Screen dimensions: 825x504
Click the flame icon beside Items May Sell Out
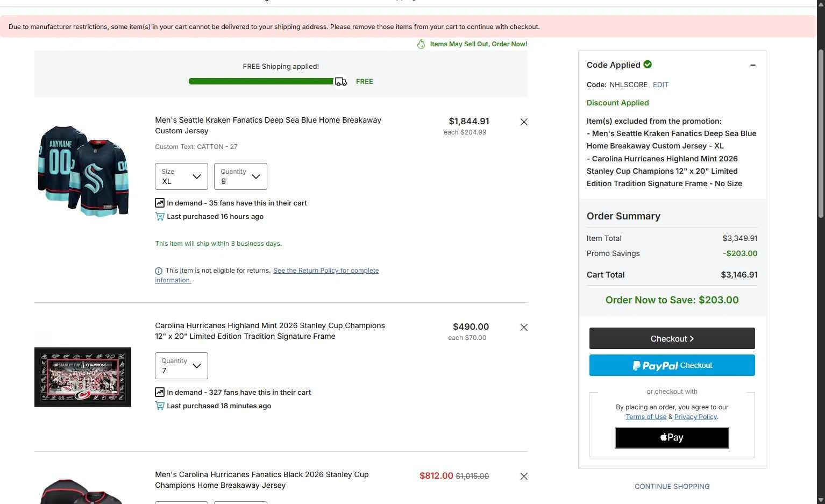[421, 44]
